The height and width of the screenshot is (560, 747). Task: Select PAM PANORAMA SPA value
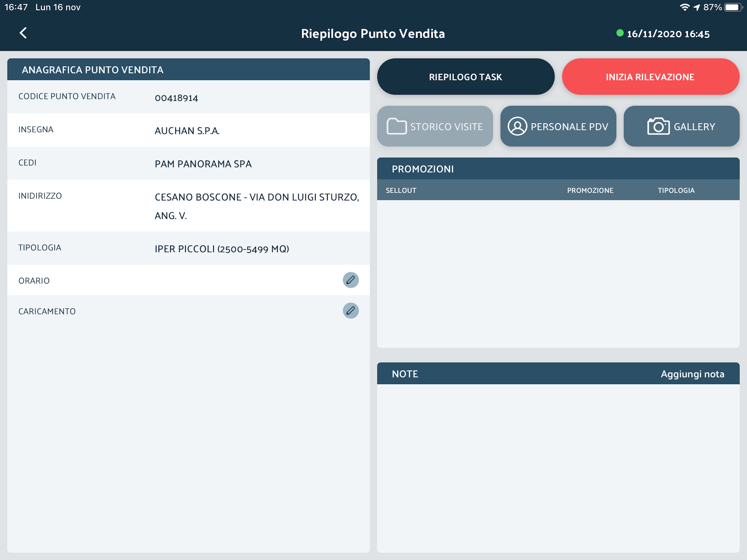pyautogui.click(x=203, y=164)
